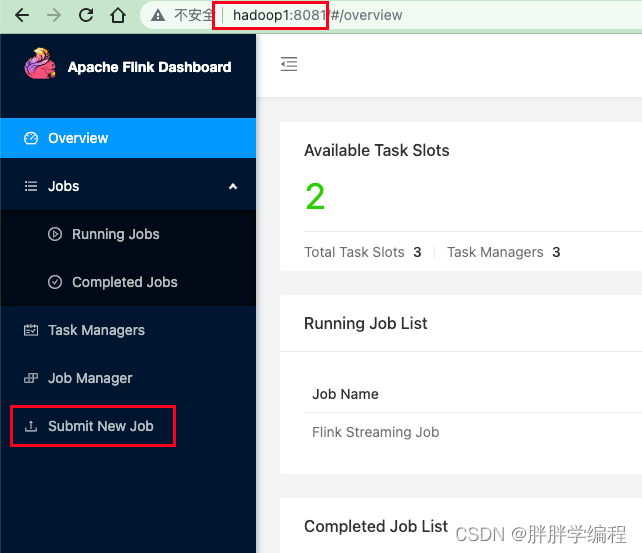Click the Overview dashboard gauge icon
This screenshot has height=553, width=642.
[31, 138]
